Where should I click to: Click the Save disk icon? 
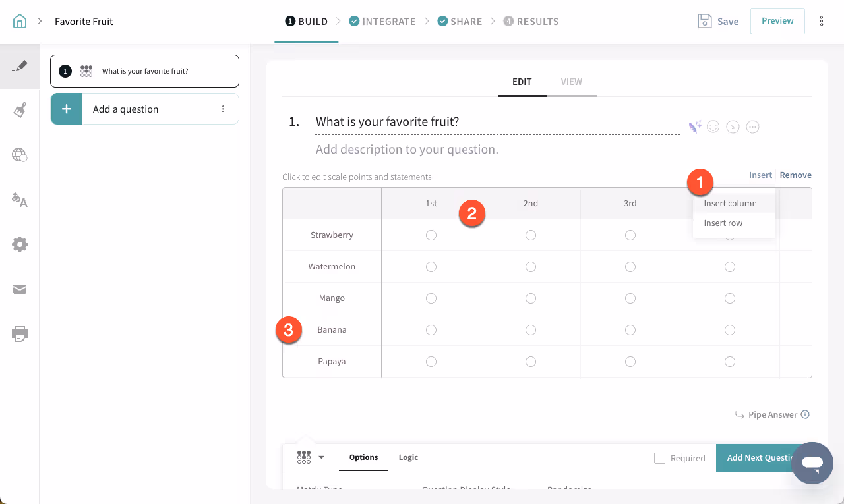coord(705,21)
